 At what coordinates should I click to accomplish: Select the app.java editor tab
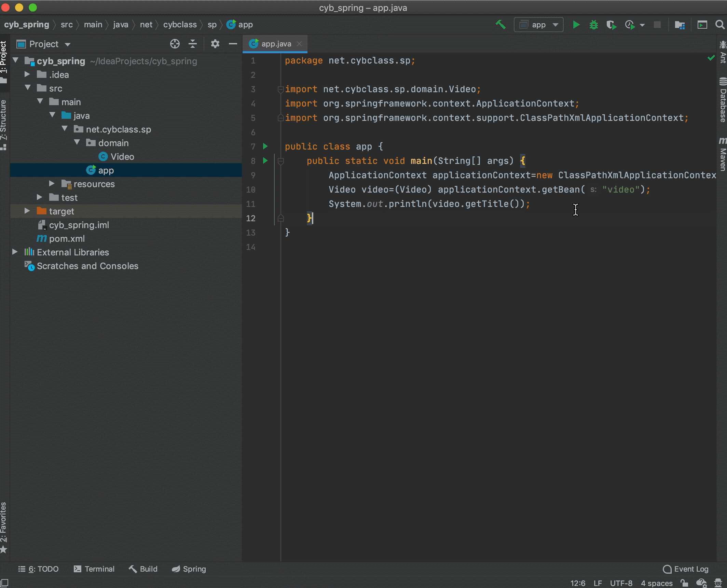275,44
